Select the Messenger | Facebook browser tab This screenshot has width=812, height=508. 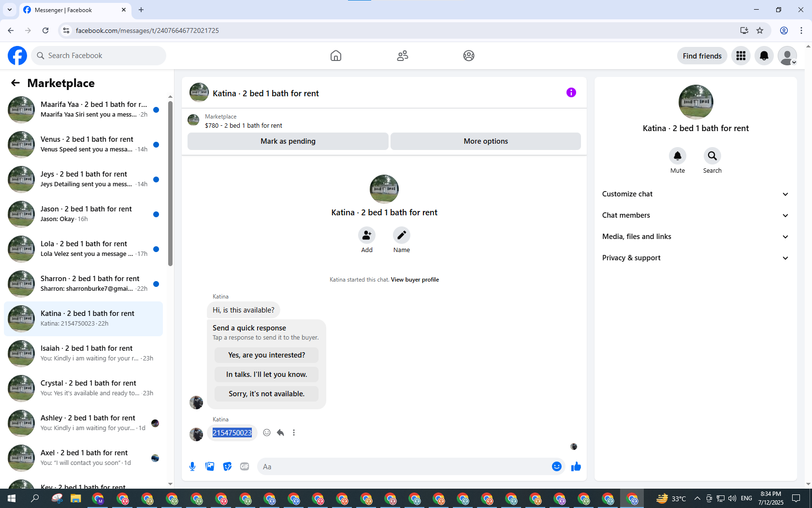tap(75, 10)
